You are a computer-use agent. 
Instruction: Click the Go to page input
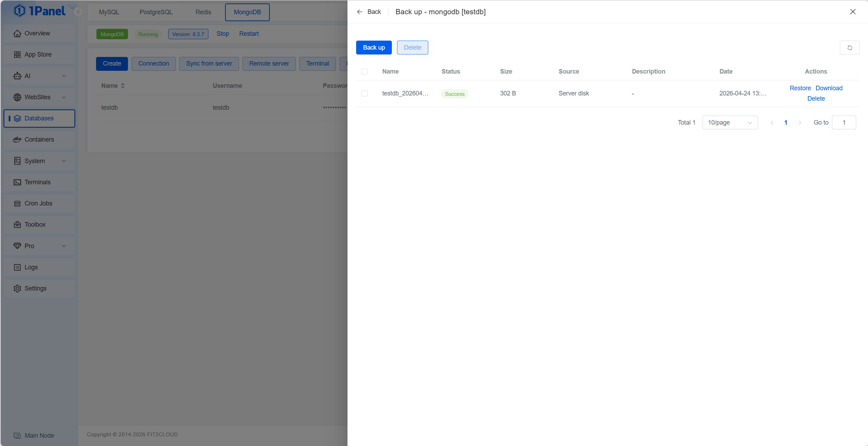[844, 123]
